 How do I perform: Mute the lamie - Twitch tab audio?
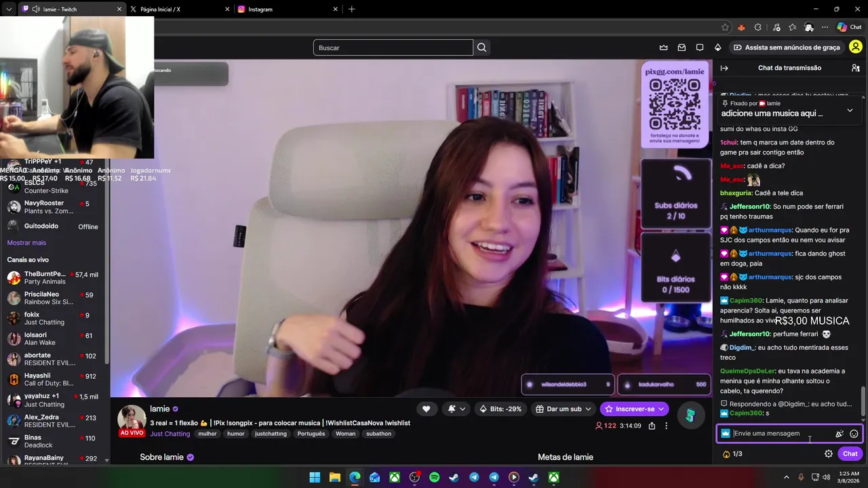coord(36,9)
